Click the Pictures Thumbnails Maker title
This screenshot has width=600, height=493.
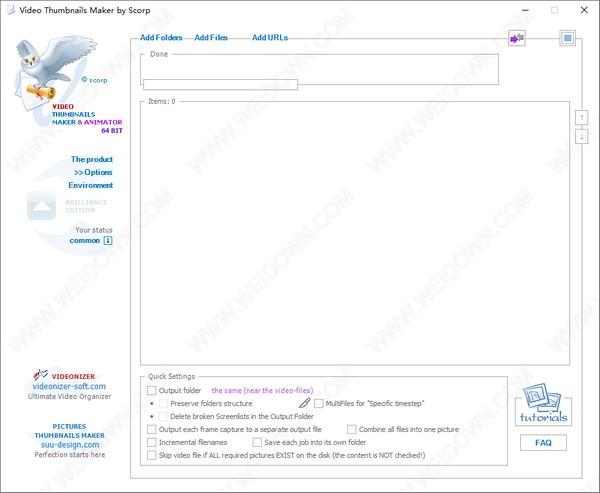(69, 431)
